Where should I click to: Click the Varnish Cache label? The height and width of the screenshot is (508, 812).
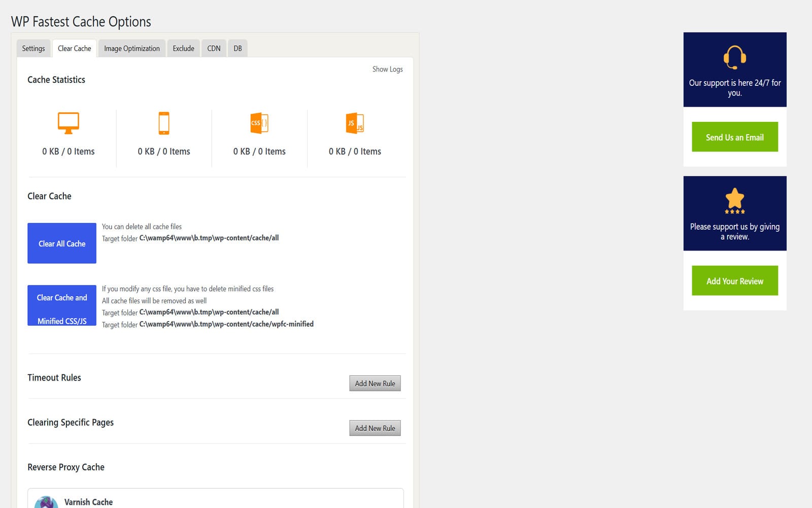point(88,502)
